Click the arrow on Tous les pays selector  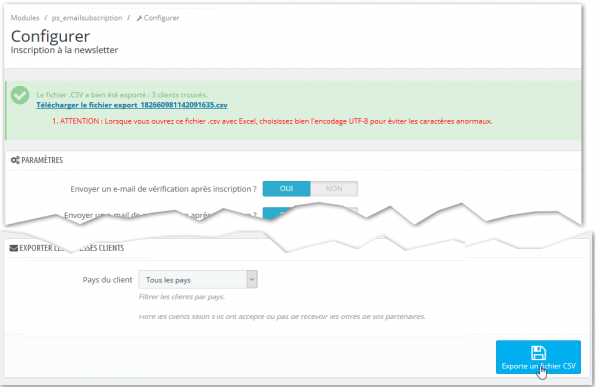252,279
